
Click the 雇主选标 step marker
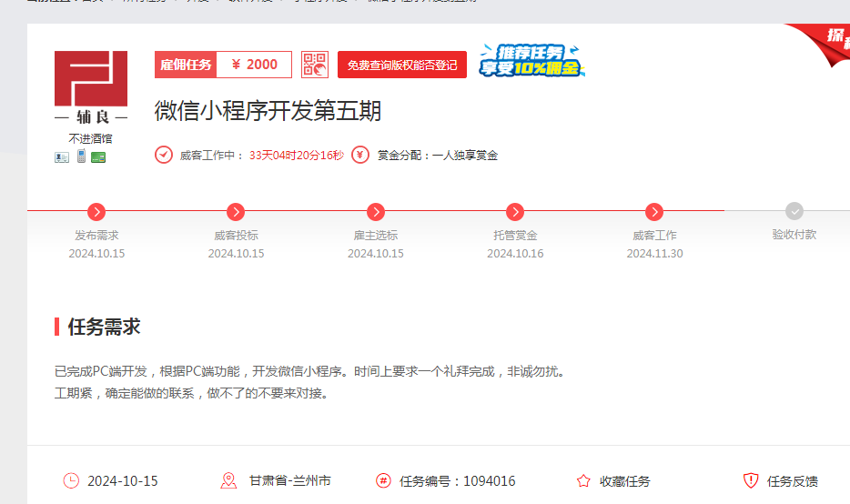tap(376, 212)
